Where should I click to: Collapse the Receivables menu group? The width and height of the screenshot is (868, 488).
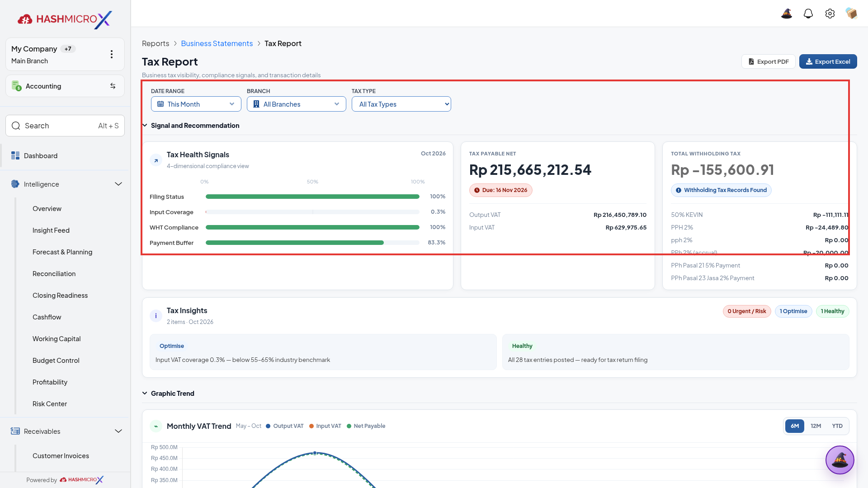pos(118,431)
